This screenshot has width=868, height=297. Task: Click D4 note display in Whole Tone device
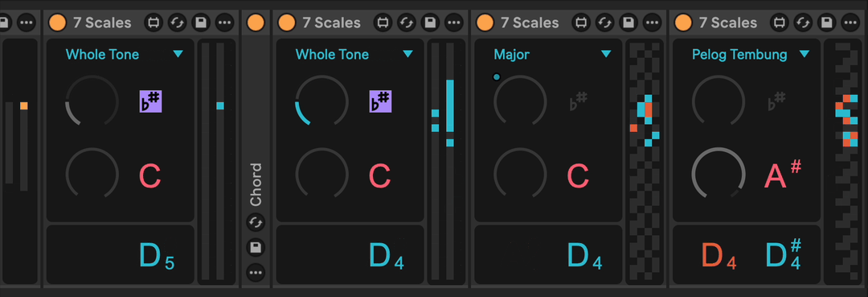[x=387, y=256]
